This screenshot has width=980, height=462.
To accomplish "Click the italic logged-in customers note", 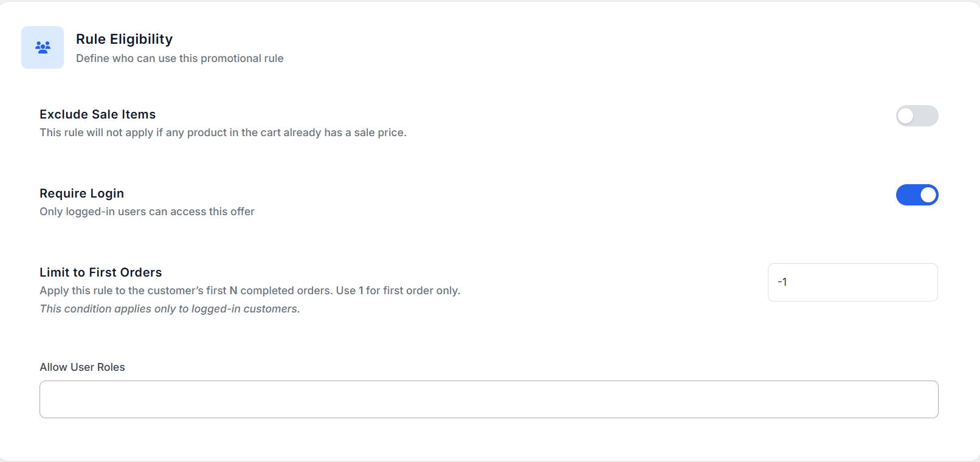I will click(170, 309).
